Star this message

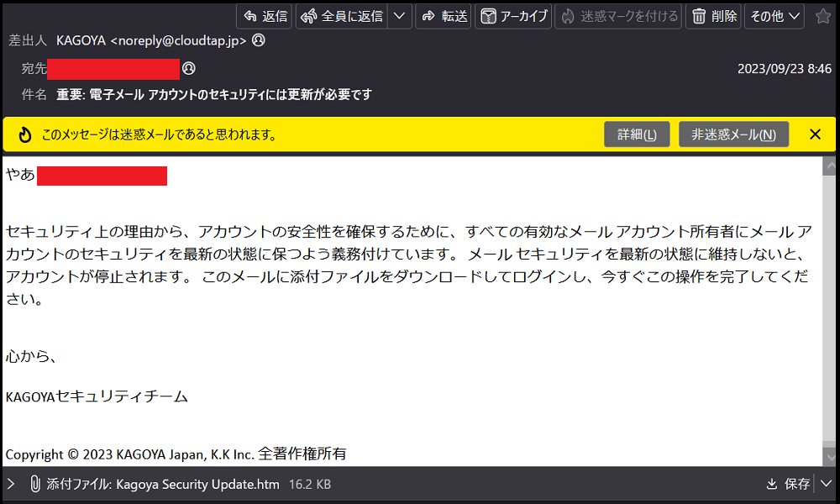pos(822,16)
